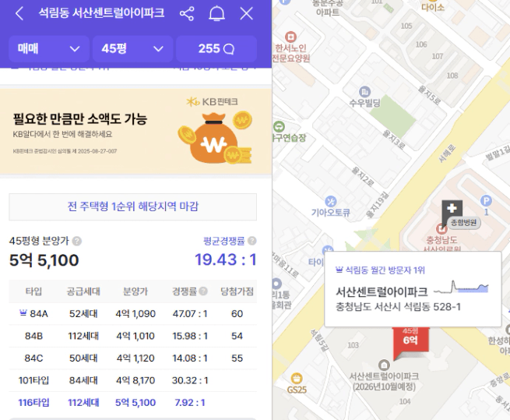Screen dimensions: 510x420
Task: Click help icon beside 평균경쟁률
Action: (251, 242)
